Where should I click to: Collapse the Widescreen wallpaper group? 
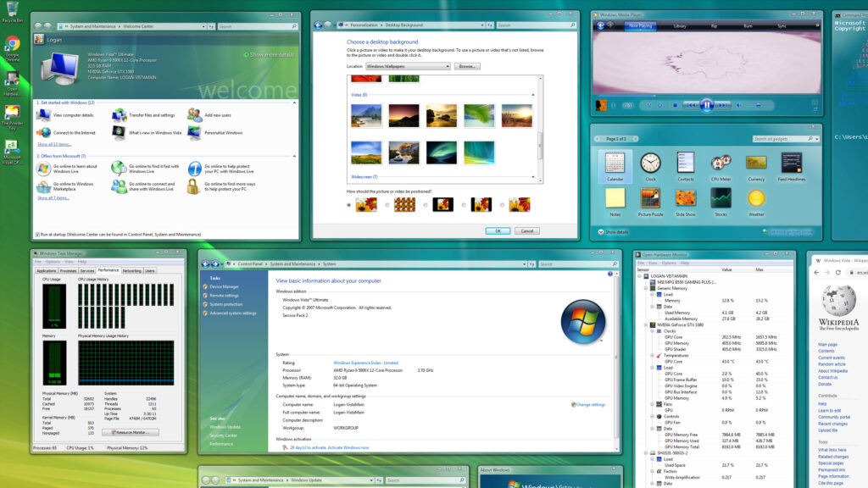click(533, 177)
